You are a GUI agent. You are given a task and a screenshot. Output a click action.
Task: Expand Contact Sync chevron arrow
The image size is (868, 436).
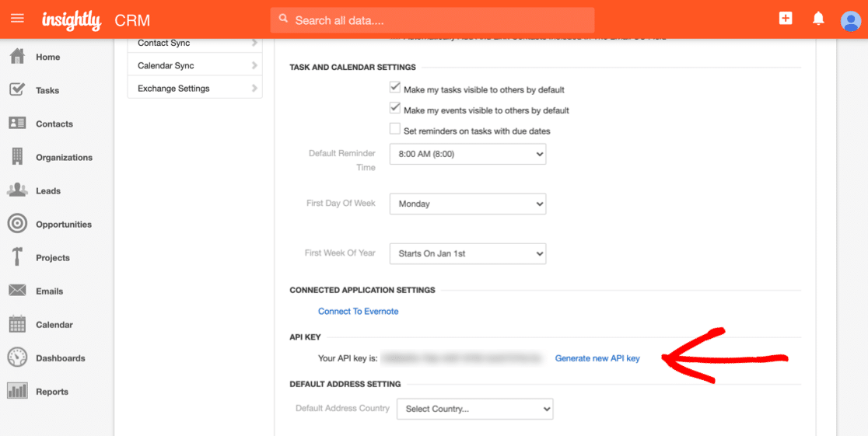click(254, 43)
